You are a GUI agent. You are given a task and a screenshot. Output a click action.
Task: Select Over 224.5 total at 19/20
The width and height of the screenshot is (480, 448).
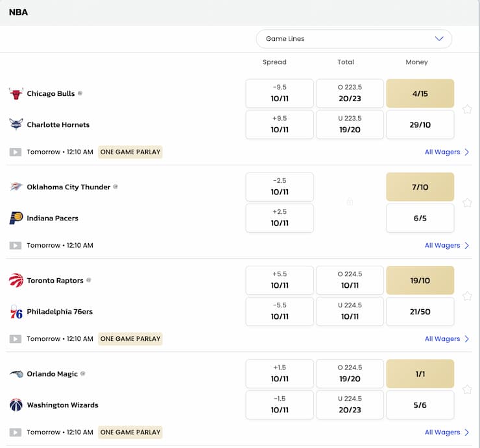point(350,373)
